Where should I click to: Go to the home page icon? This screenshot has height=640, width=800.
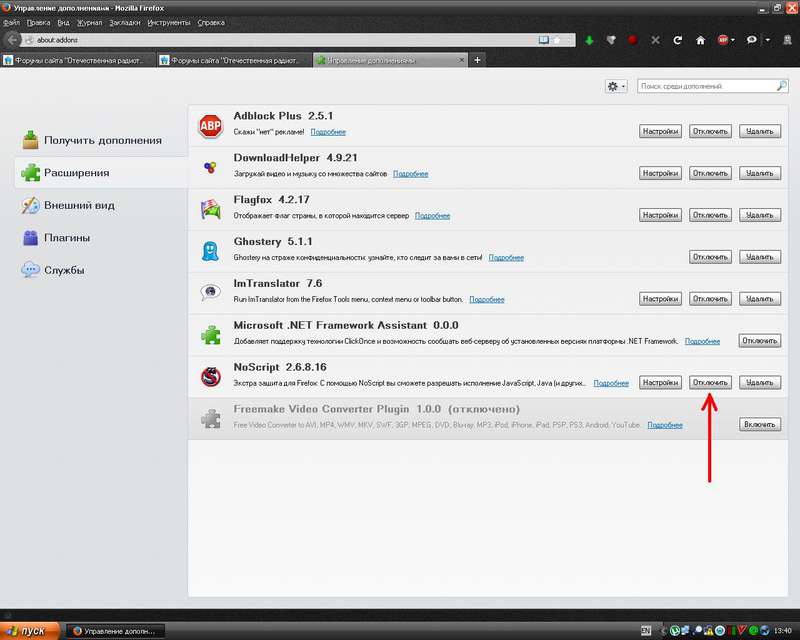(701, 40)
